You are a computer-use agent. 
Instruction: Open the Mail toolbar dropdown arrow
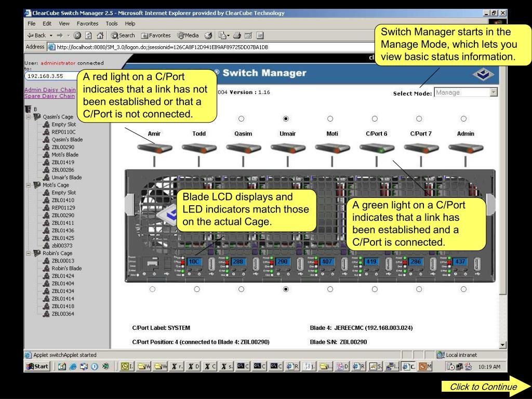(x=229, y=35)
